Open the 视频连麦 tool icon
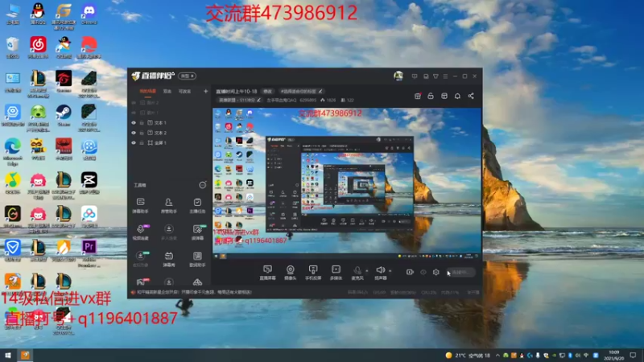The height and width of the screenshot is (362, 644). coord(140,232)
